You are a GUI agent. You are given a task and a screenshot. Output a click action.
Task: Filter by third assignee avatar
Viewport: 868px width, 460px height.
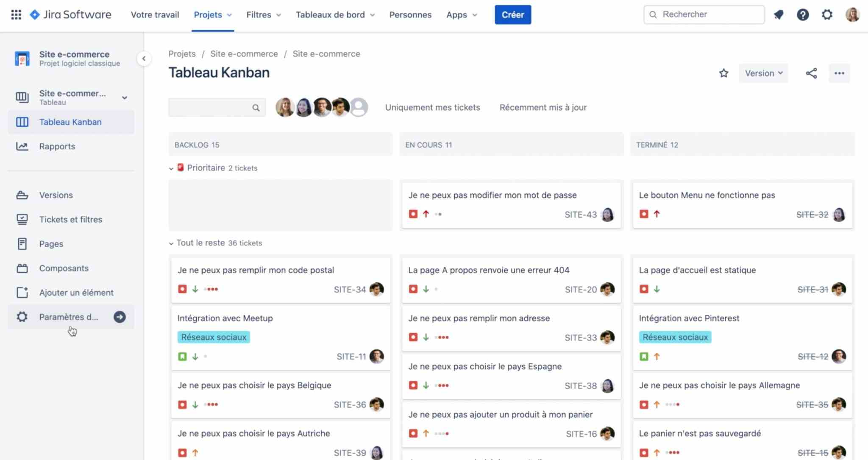click(x=322, y=107)
